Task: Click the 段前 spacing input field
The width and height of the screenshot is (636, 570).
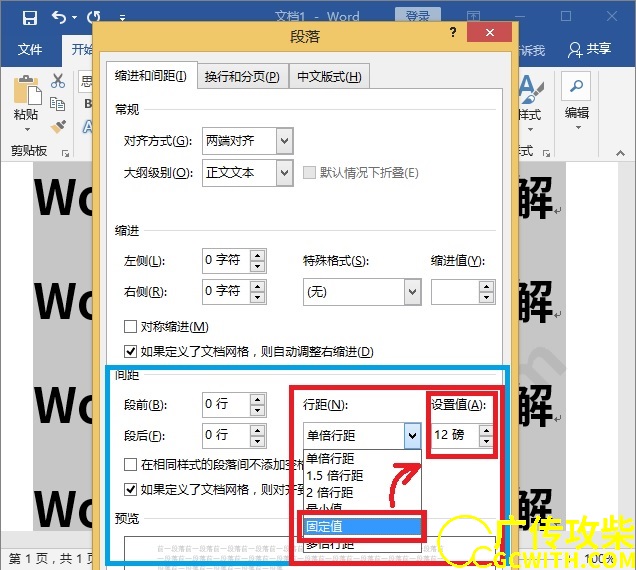Action: (x=226, y=404)
